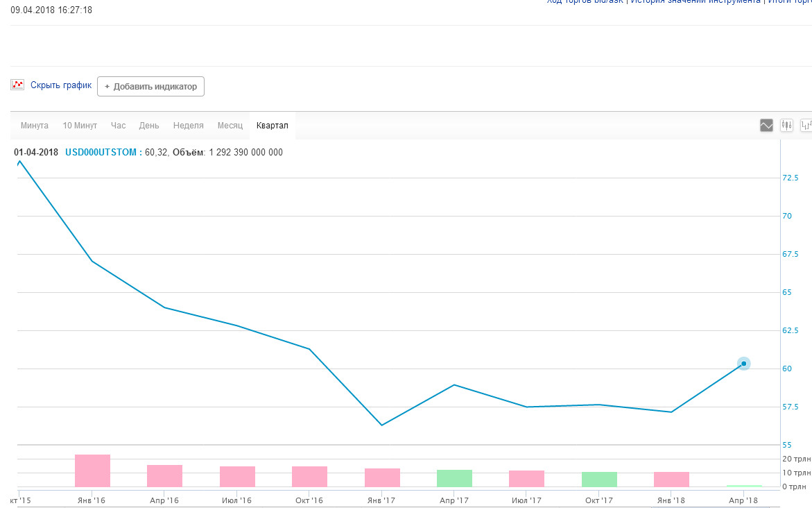Click the Апр '16 volume bar
812x508 pixels.
[x=164, y=476]
